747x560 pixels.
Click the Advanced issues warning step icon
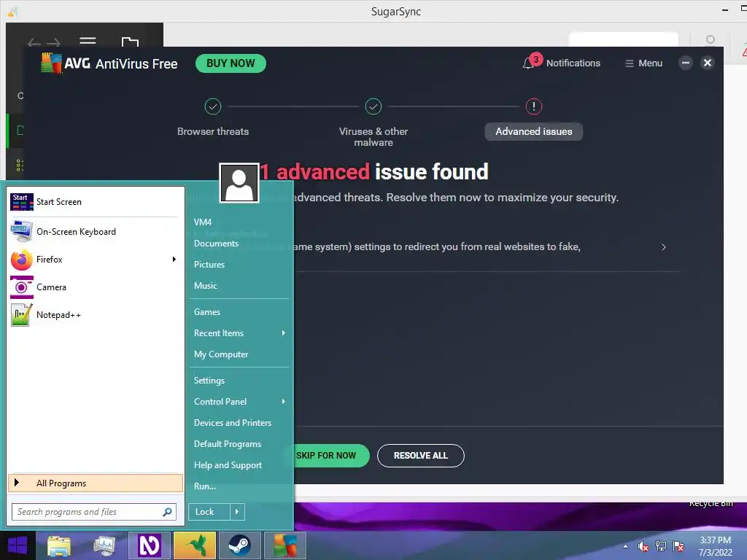(x=533, y=106)
